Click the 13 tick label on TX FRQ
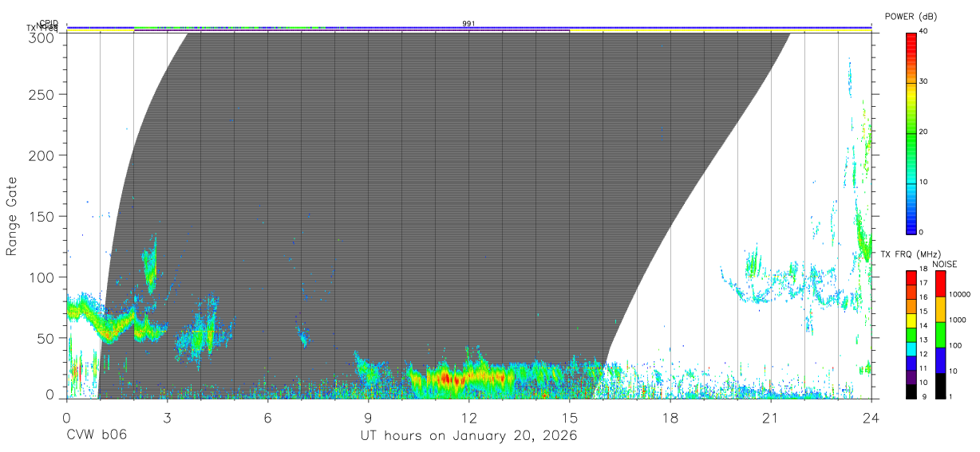The width and height of the screenshot is (980, 452). coord(923,340)
